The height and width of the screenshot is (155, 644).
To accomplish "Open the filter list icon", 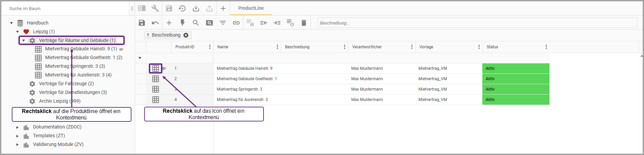I will 223,23.
